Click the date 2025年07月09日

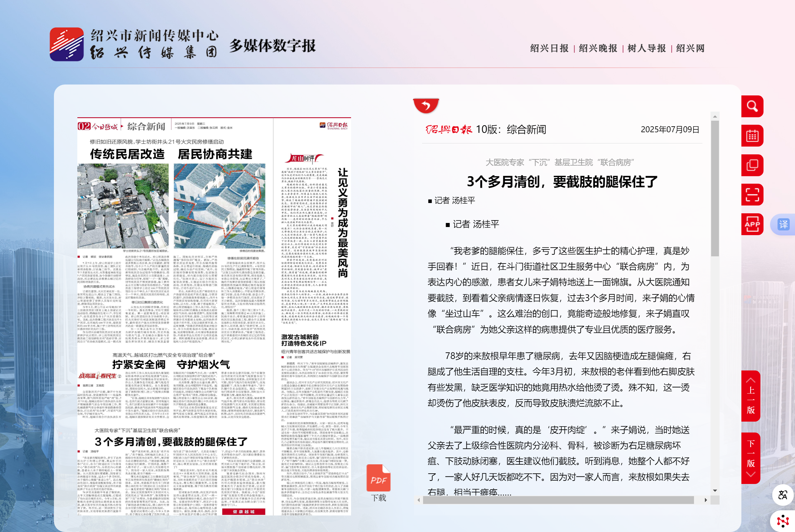[670, 130]
